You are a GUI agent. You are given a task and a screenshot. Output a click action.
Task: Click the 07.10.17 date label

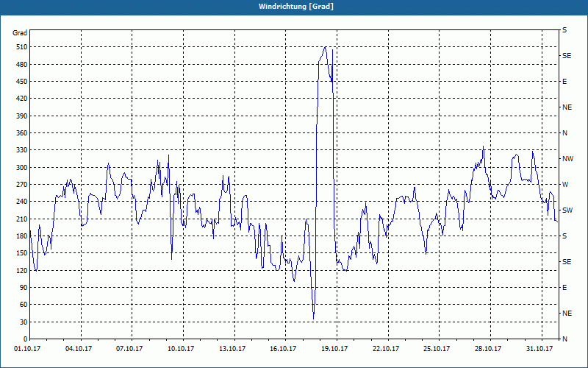129,349
